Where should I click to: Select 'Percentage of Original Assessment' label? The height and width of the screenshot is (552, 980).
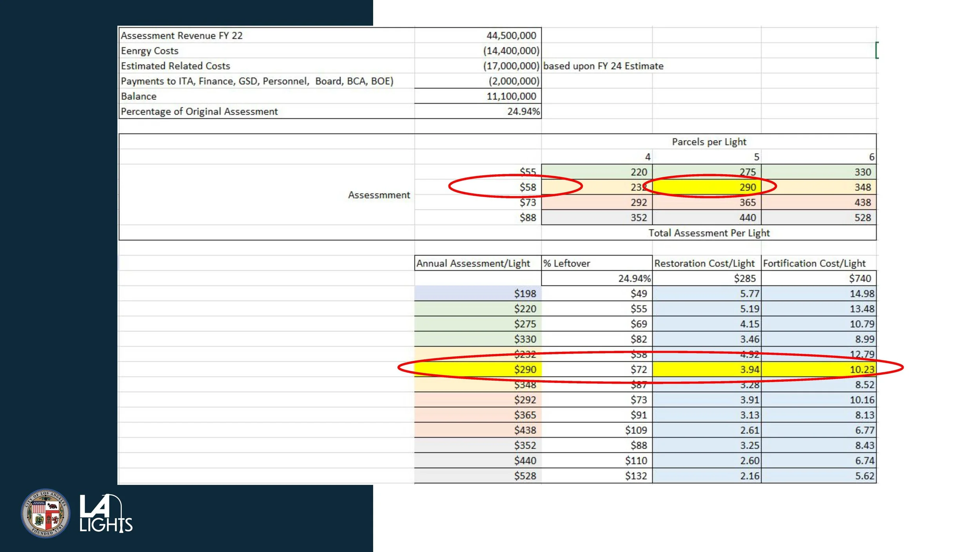click(x=267, y=111)
